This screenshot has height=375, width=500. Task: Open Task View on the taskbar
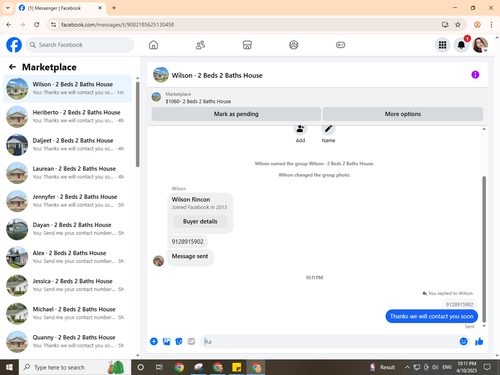159,367
